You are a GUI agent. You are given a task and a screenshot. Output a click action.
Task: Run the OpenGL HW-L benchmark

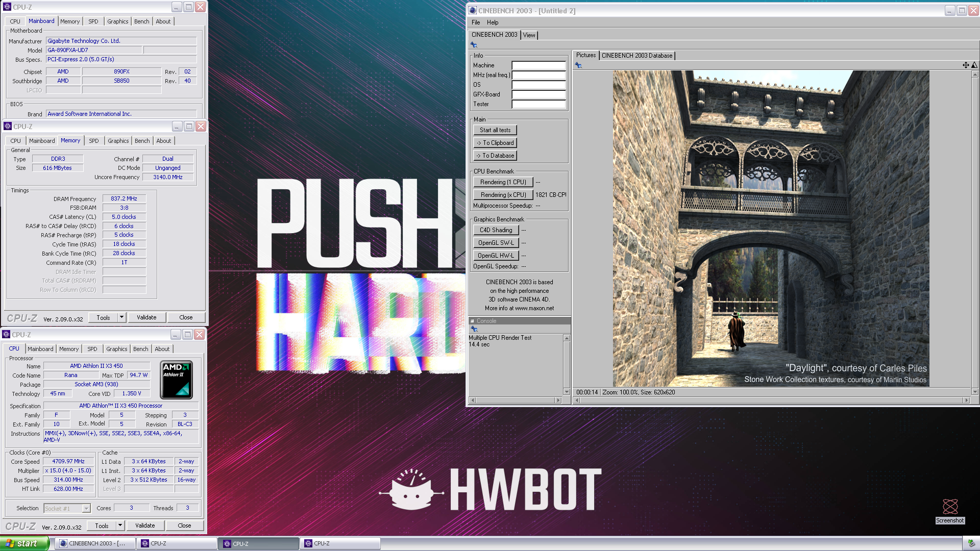coord(496,256)
